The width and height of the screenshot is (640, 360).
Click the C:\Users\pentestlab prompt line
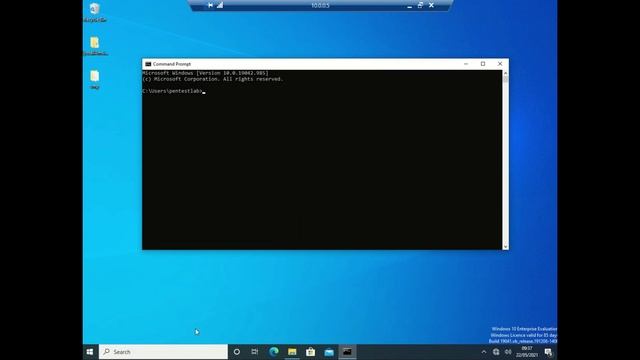click(173, 91)
